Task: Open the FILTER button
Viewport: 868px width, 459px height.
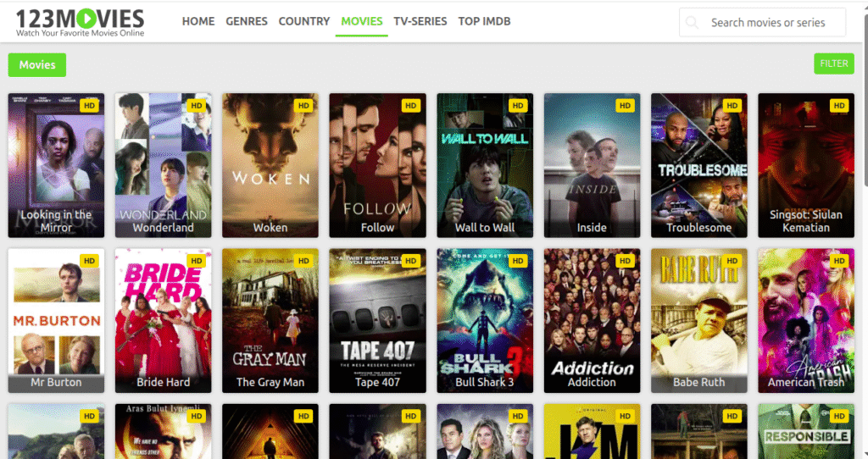Action: point(834,64)
